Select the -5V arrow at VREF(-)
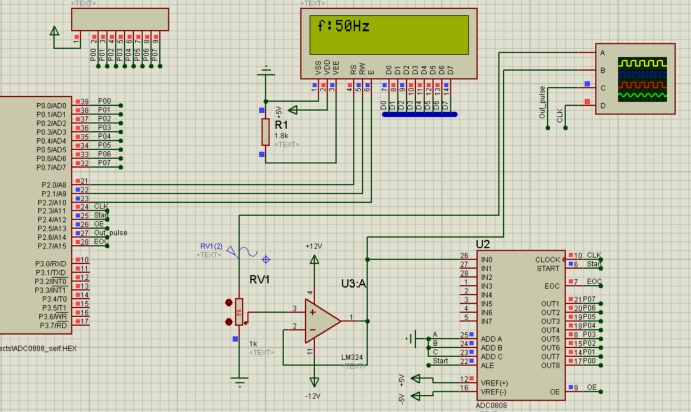 pyautogui.click(x=416, y=396)
